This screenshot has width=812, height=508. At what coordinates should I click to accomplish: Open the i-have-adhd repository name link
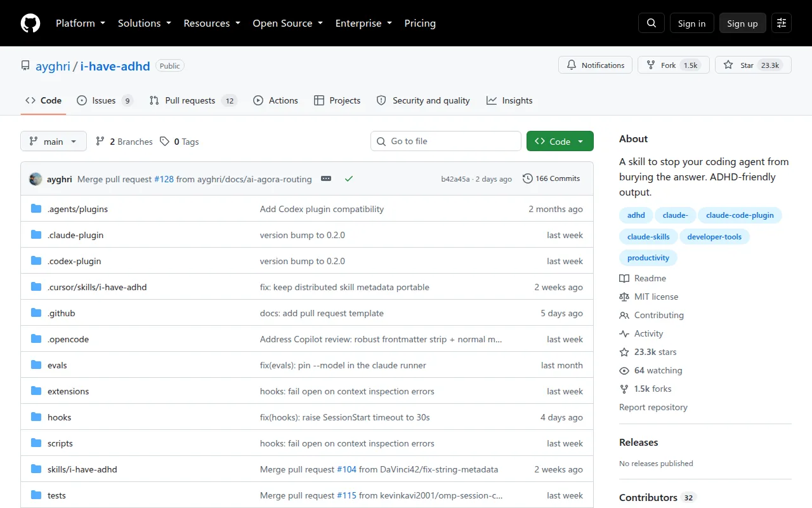click(115, 65)
